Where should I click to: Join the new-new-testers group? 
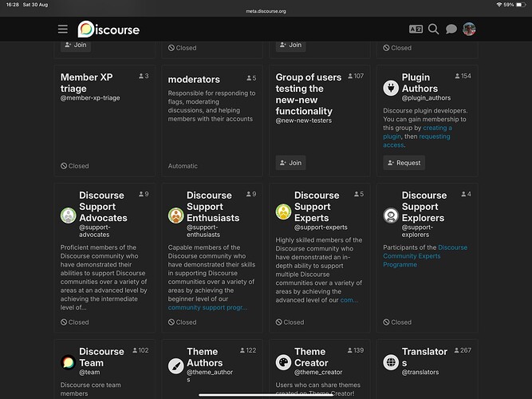click(291, 163)
